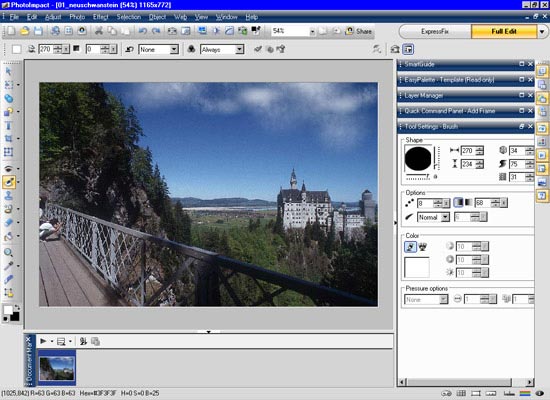
Task: Select the Eraser tool
Action: tap(8, 222)
